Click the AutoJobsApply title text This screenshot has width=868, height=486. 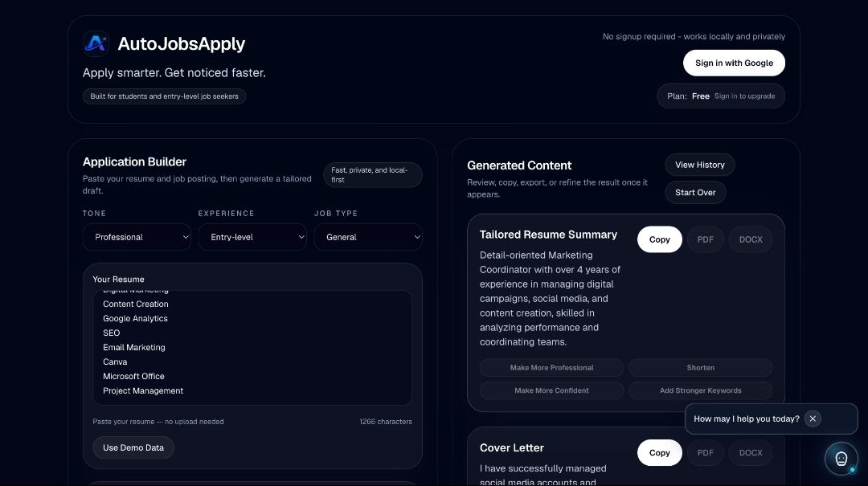(181, 43)
